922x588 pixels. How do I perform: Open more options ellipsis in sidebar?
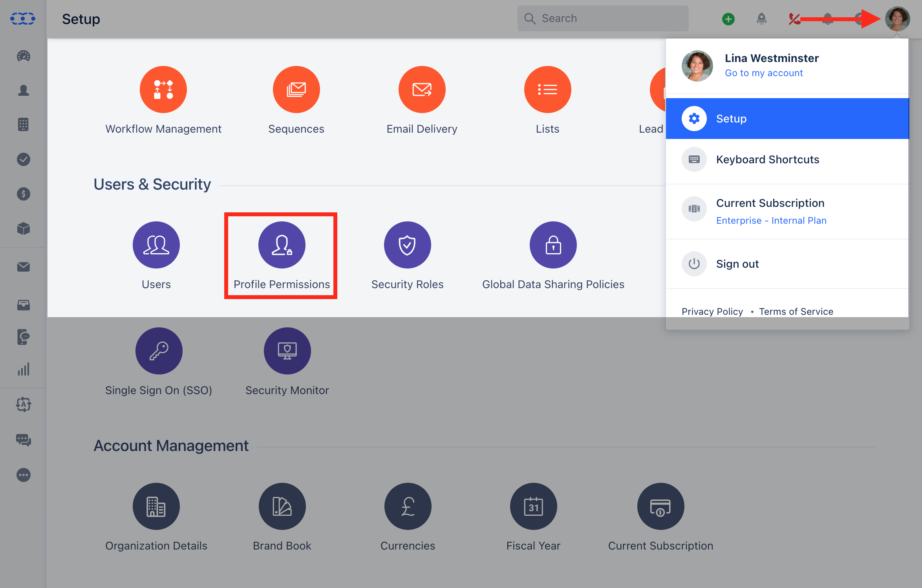(24, 475)
